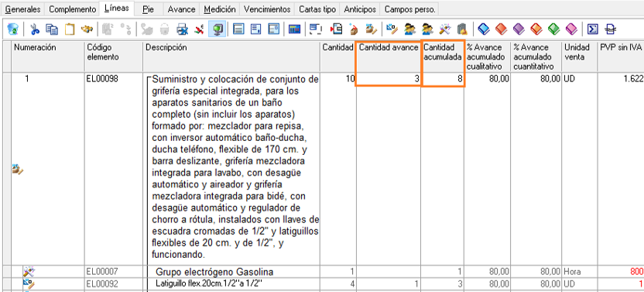Paste with the clipboard icon
Image resolution: width=644 pixels, height=292 pixels.
click(70, 29)
